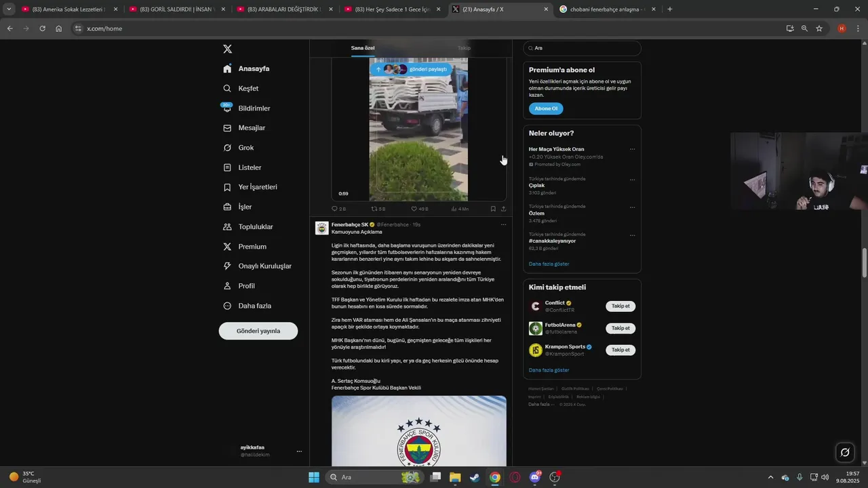This screenshot has height=488, width=868.
Task: Open Windows Start menu
Action: click(314, 477)
